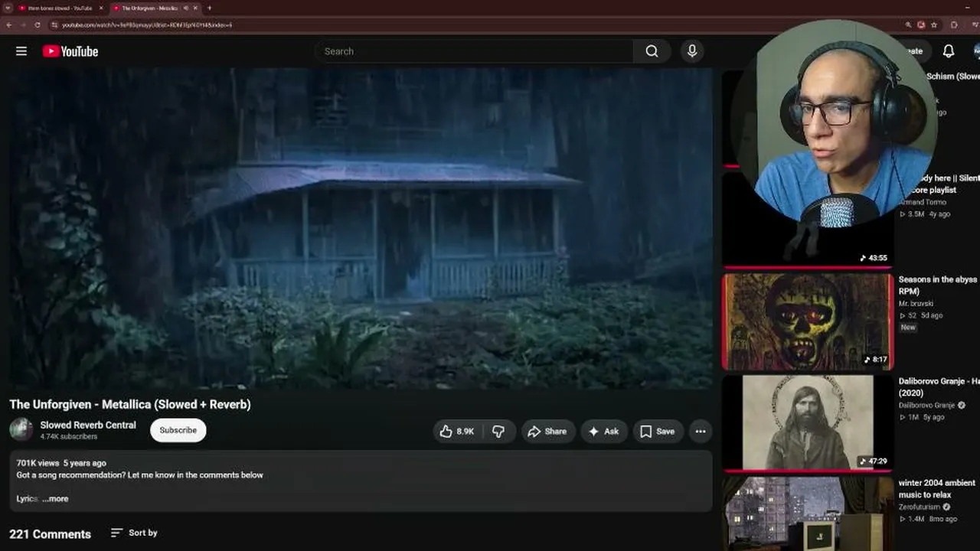Screen dimensions: 980x551
Task: Click the red icon beside the bookmark star
Action: pyautogui.click(x=921, y=24)
